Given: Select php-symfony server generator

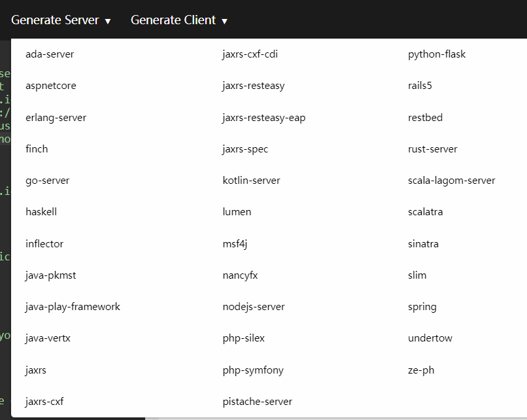Looking at the screenshot, I should click(x=253, y=370).
